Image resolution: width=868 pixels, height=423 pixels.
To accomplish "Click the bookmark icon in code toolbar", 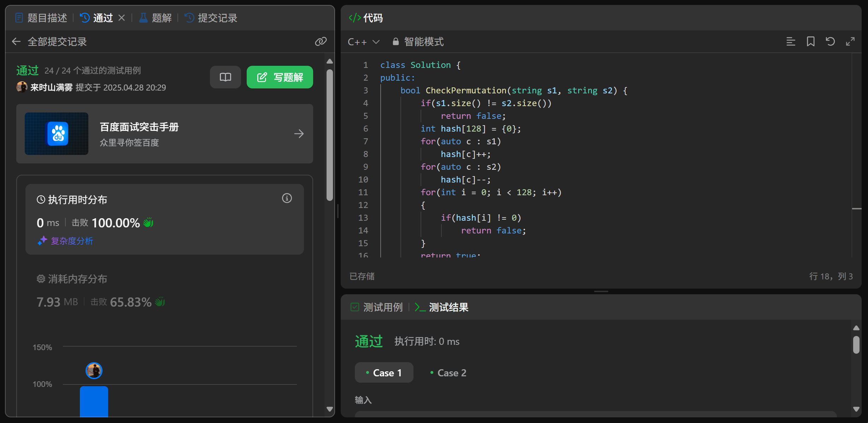I will coord(810,42).
